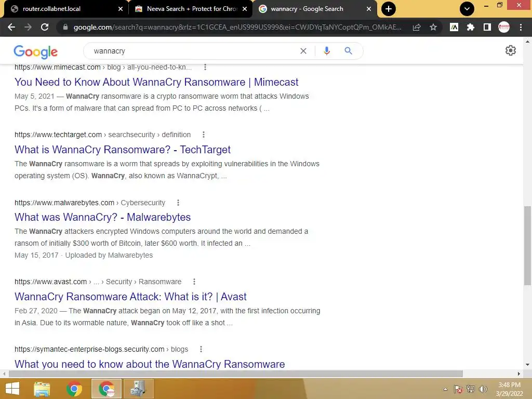Image resolution: width=532 pixels, height=399 pixels.
Task: Select the wannacry - Google Search tab
Action: 314,9
